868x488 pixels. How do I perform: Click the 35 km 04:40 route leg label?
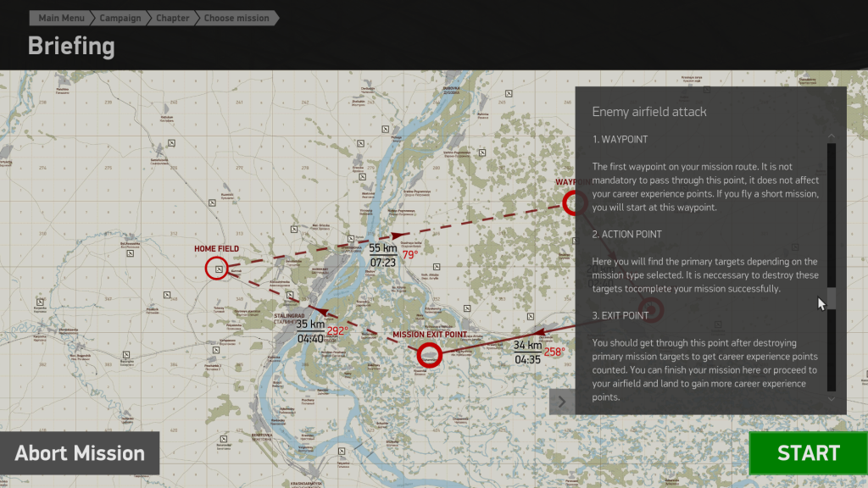pyautogui.click(x=310, y=331)
